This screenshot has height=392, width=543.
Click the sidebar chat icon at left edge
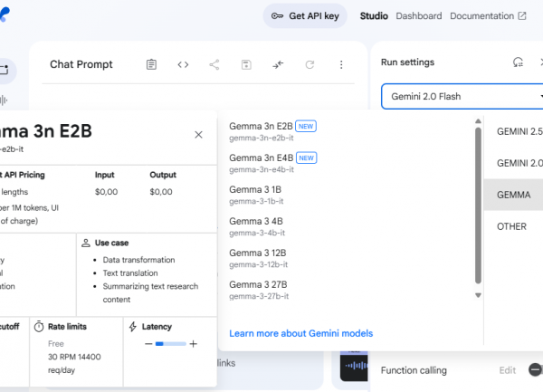click(x=5, y=71)
